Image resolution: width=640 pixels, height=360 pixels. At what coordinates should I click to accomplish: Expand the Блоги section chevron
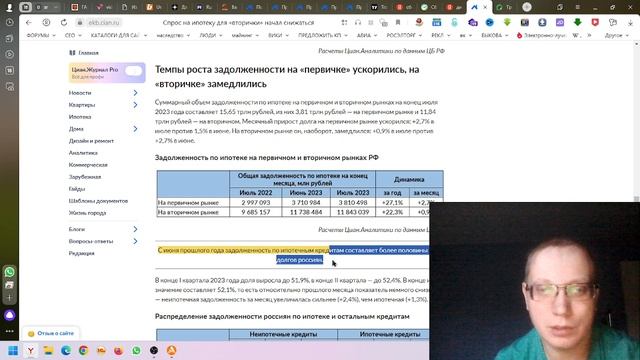(x=135, y=229)
